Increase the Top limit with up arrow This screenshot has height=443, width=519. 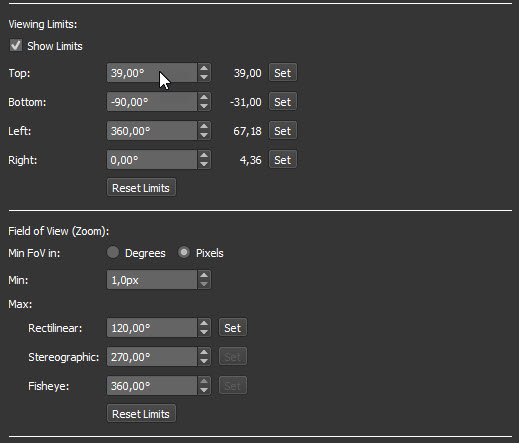204,68
